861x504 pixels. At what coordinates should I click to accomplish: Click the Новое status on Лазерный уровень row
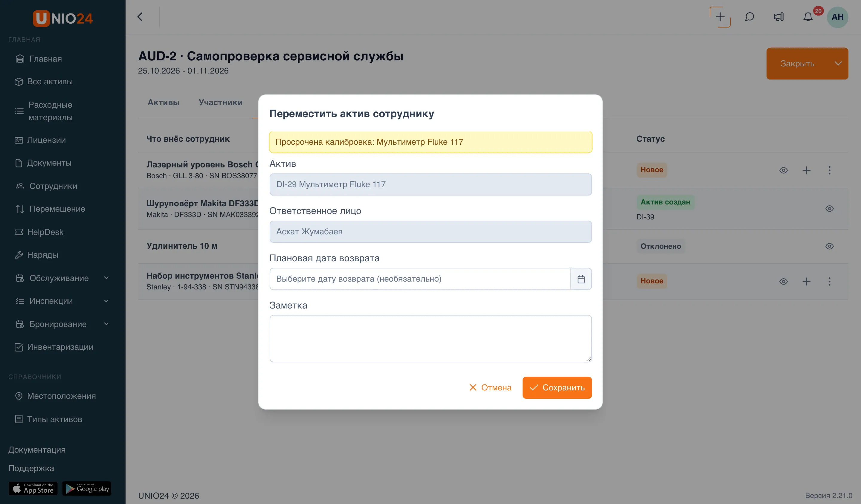[x=651, y=170]
